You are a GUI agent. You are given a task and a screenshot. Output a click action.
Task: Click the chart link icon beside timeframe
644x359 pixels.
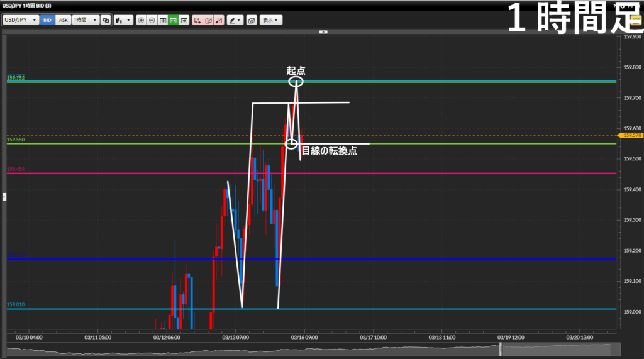[x=106, y=20]
